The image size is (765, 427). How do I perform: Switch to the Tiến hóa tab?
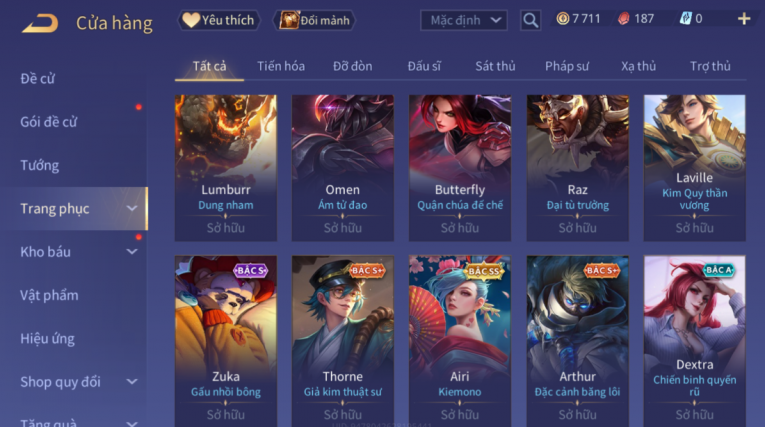click(281, 66)
